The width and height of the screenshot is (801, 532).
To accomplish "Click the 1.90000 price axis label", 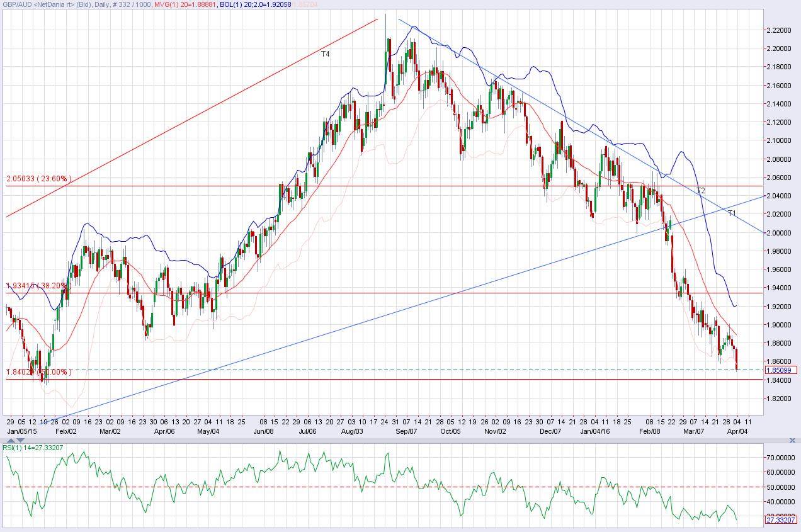I will [780, 325].
